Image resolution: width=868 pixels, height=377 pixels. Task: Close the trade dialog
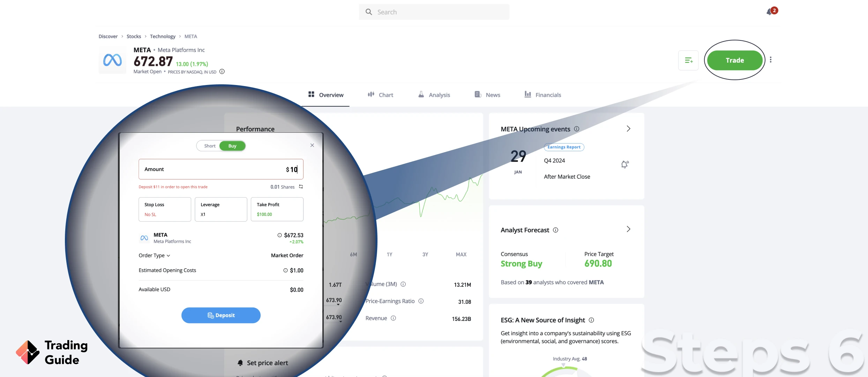point(312,145)
